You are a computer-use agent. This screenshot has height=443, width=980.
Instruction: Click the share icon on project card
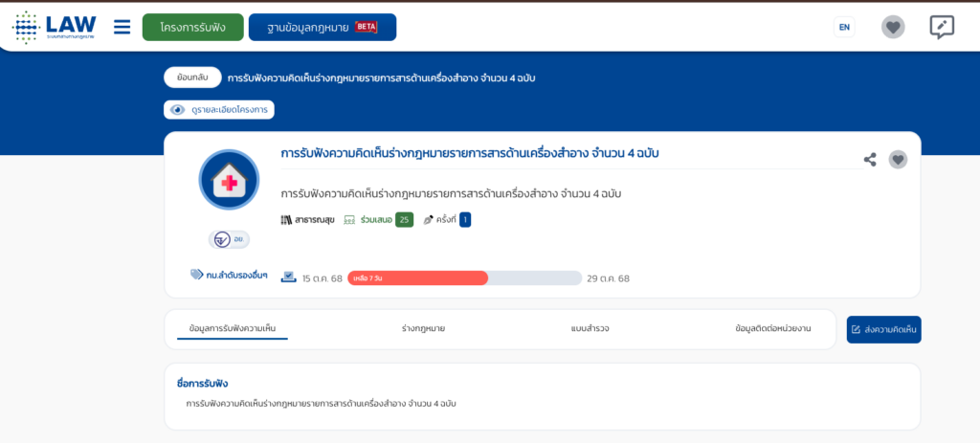coord(870,160)
